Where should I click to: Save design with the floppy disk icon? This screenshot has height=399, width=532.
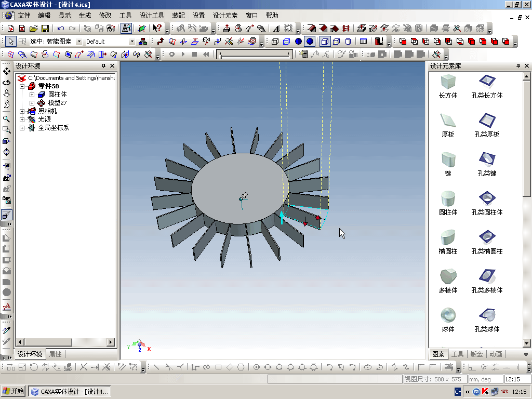pyautogui.click(x=45, y=29)
